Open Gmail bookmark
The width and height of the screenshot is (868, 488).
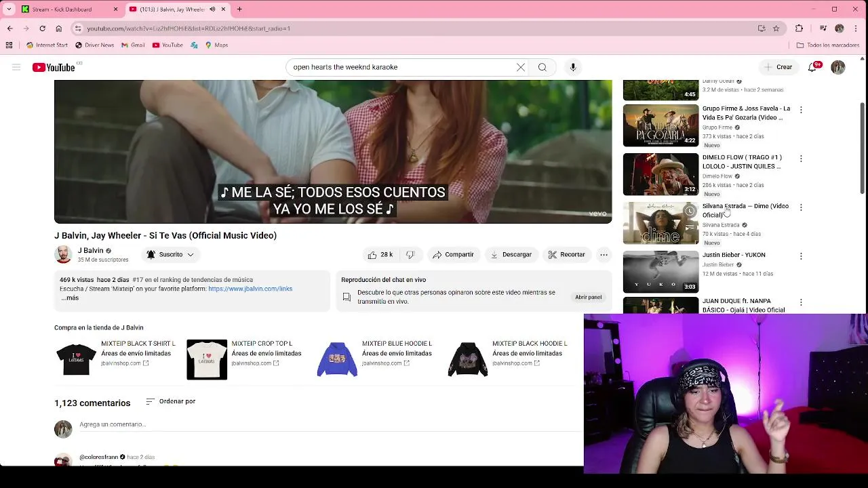133,45
